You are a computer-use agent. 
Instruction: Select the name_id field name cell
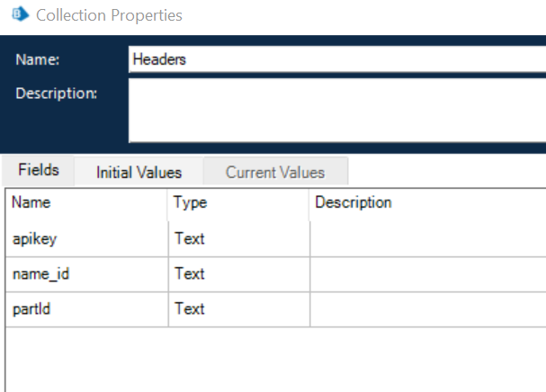point(86,274)
